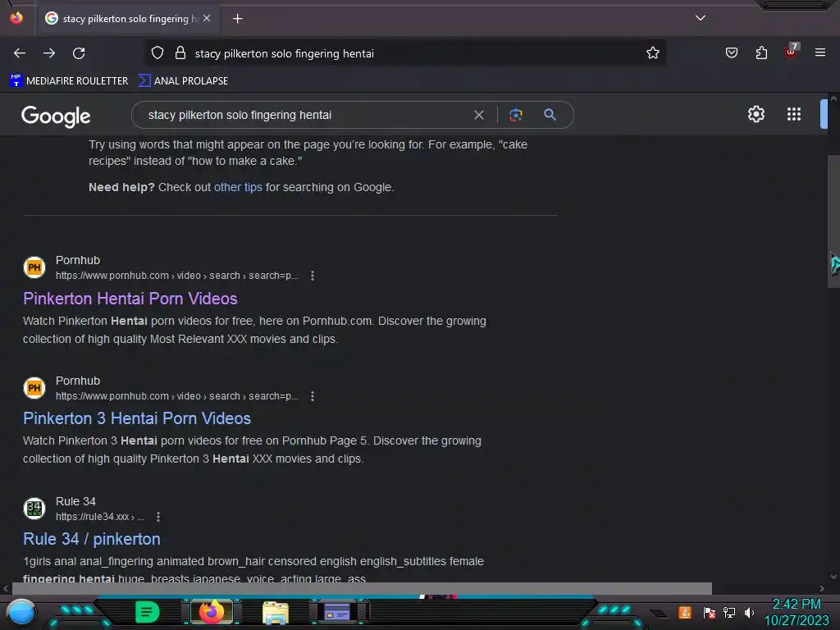
Task: Open the MEDIAFIRE ROULETTER bookmark
Action: tap(69, 81)
